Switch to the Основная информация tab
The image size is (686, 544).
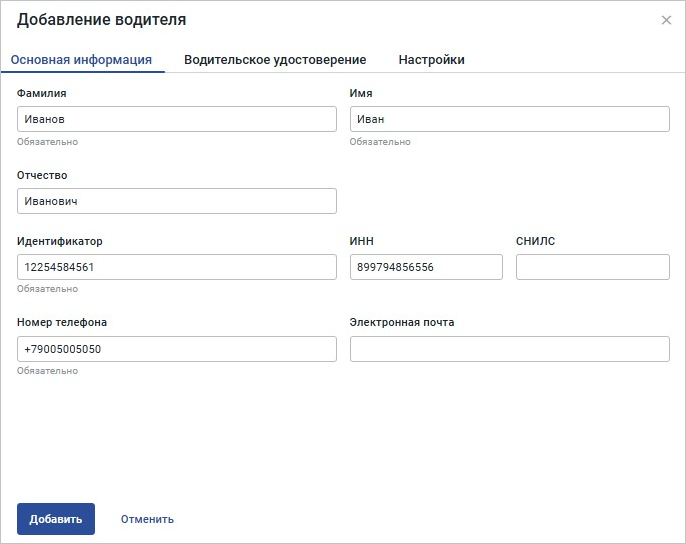81,60
